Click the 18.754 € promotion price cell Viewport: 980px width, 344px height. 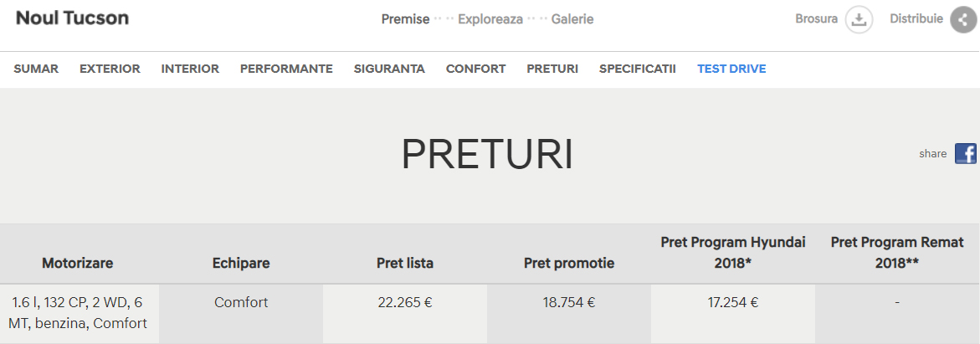click(569, 302)
